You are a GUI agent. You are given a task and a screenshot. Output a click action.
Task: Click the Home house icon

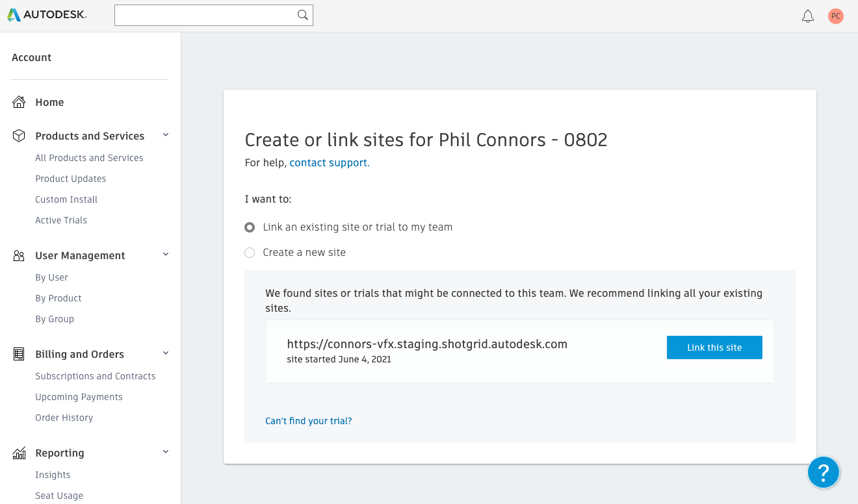19,102
